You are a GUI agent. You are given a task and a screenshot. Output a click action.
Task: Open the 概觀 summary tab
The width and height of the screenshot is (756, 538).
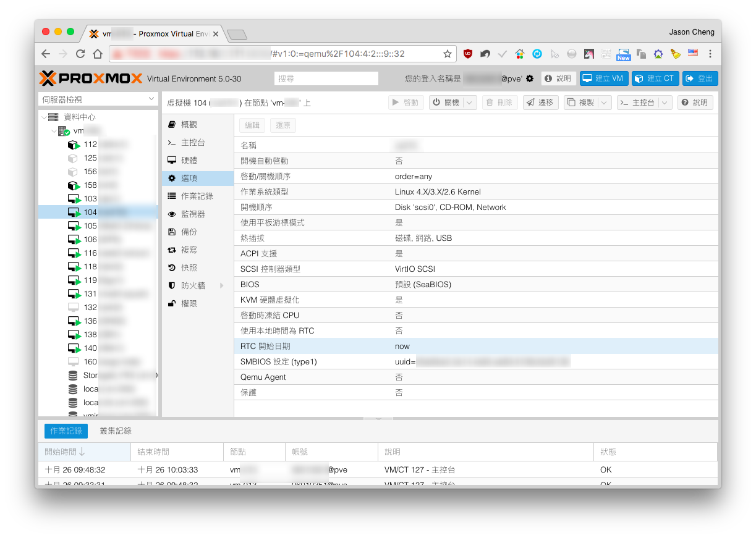pos(198,124)
